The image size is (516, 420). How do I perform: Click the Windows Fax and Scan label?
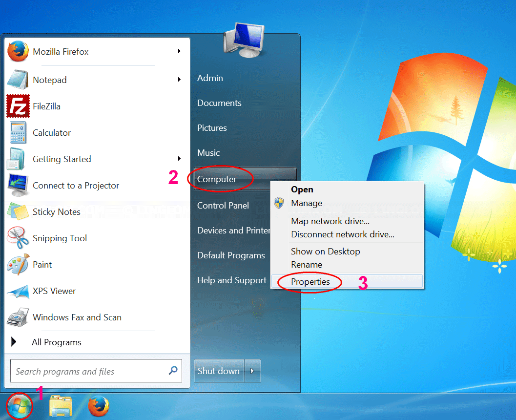coord(77,317)
